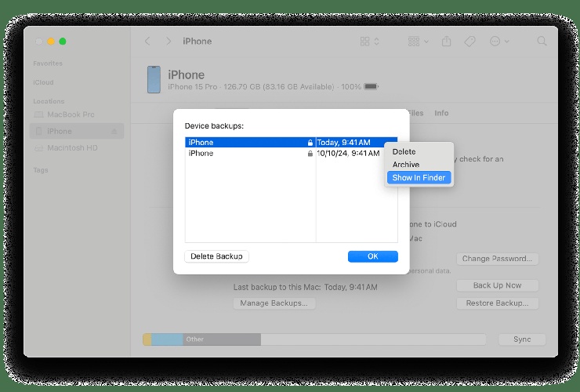Select iPhone in the sidebar Locations
Viewport: 580px width, 392px height.
pos(76,131)
